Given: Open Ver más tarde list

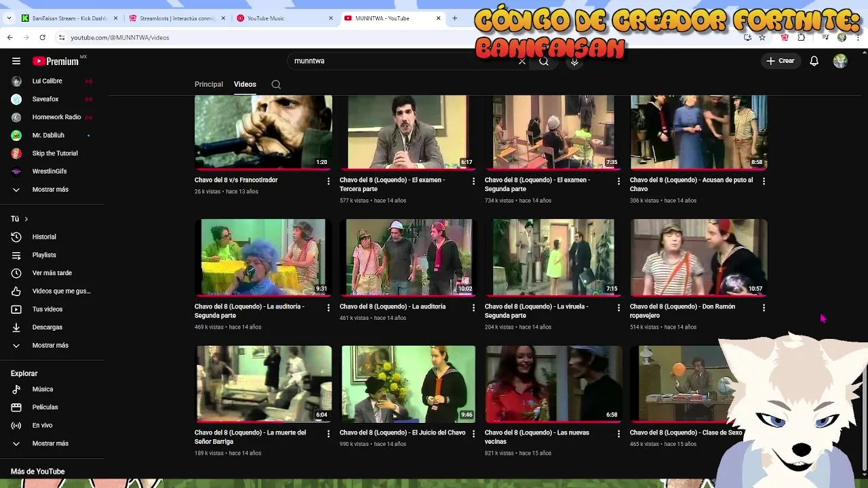Looking at the screenshot, I should pos(52,272).
